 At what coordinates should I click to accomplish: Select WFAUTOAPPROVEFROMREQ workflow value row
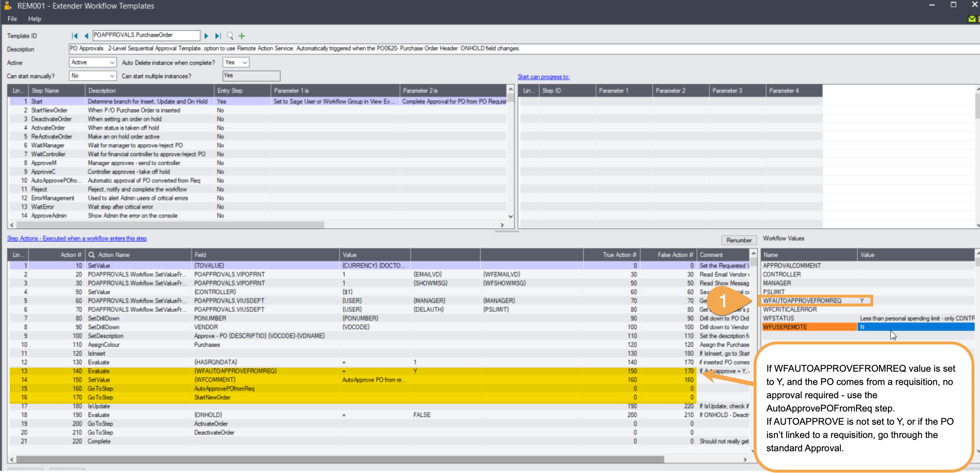(x=801, y=301)
